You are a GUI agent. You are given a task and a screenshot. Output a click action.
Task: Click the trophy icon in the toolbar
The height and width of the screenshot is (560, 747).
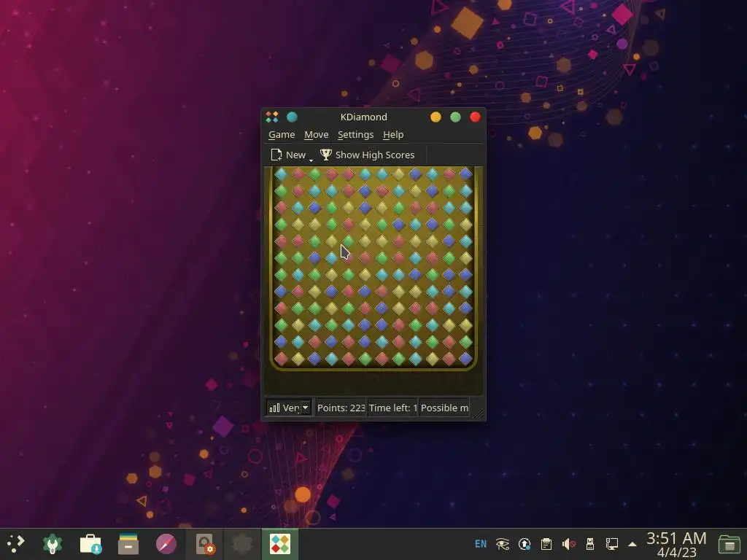[x=326, y=155]
